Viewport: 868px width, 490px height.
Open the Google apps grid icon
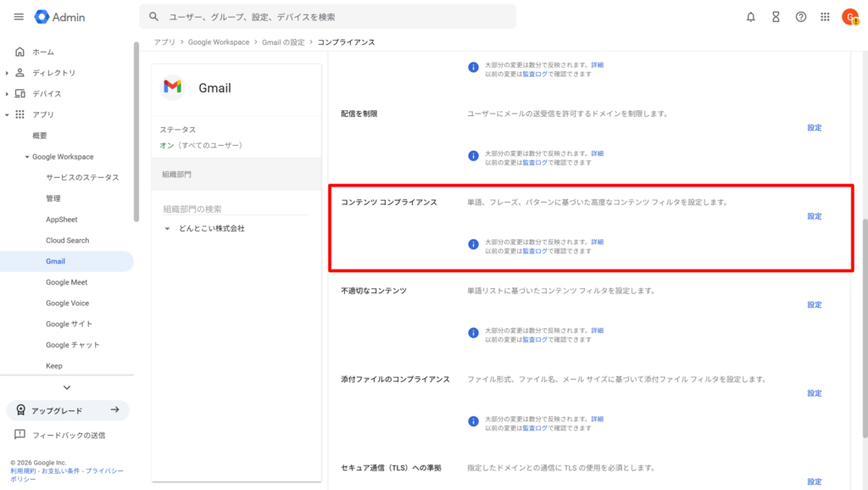[x=825, y=17]
